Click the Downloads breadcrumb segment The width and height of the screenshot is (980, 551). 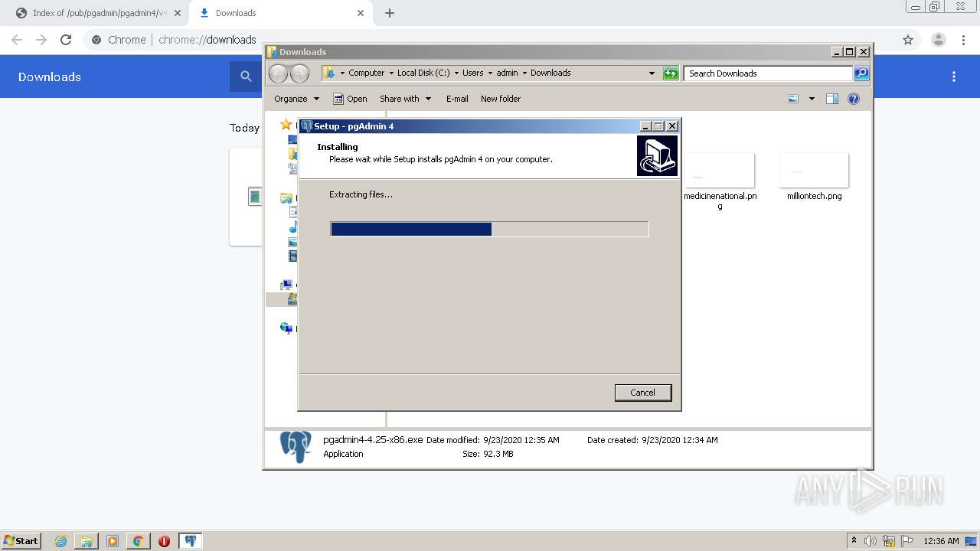(x=550, y=73)
